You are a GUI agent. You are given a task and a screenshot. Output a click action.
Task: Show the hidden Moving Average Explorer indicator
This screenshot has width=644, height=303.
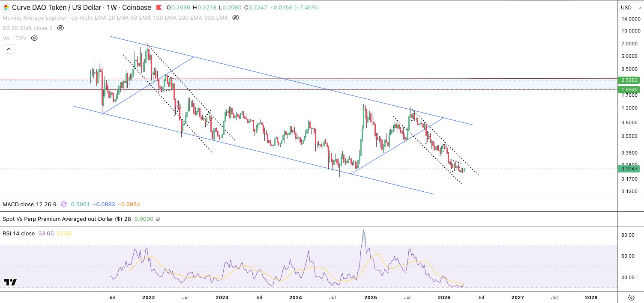click(x=235, y=18)
